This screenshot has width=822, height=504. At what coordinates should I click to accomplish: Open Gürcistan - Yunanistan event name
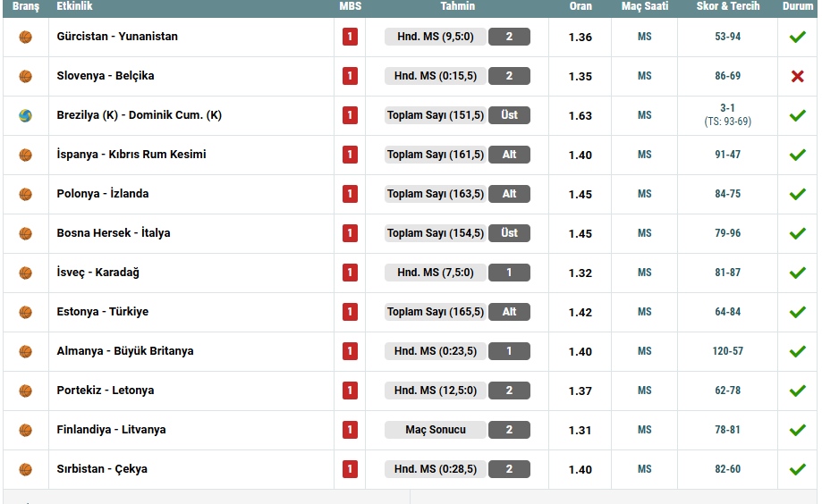coord(117,37)
